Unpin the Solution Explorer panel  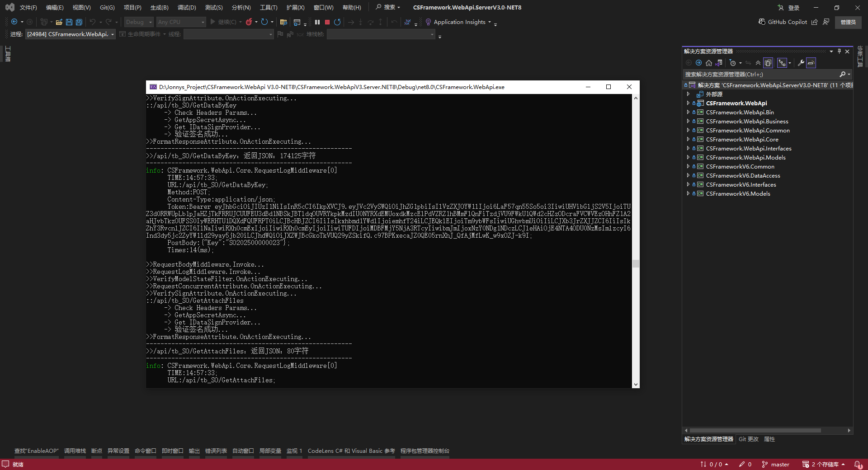click(840, 51)
